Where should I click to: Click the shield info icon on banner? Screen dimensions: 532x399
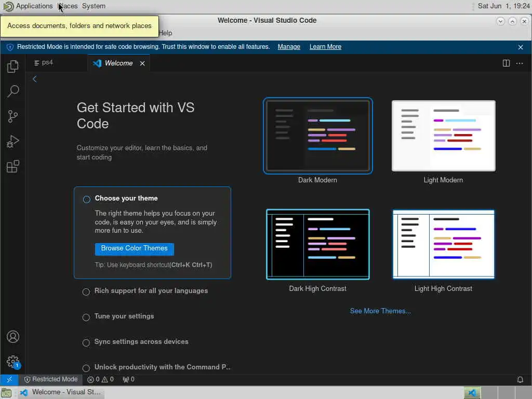(10, 47)
